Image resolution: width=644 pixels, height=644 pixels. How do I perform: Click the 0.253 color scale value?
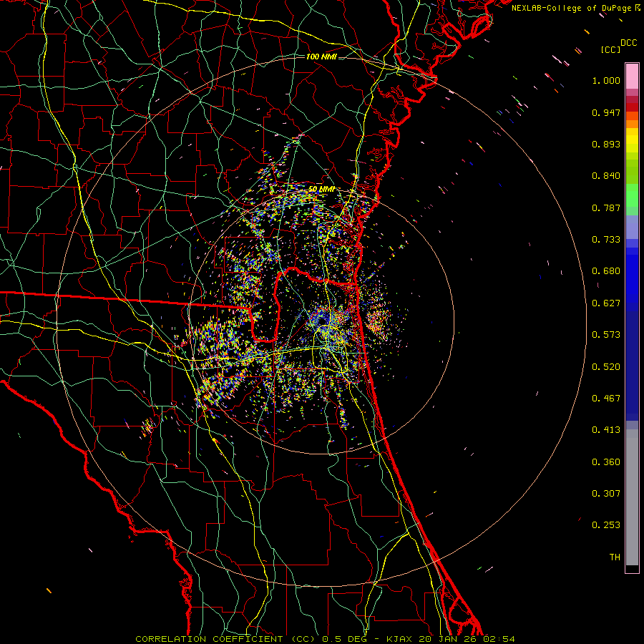click(x=606, y=525)
